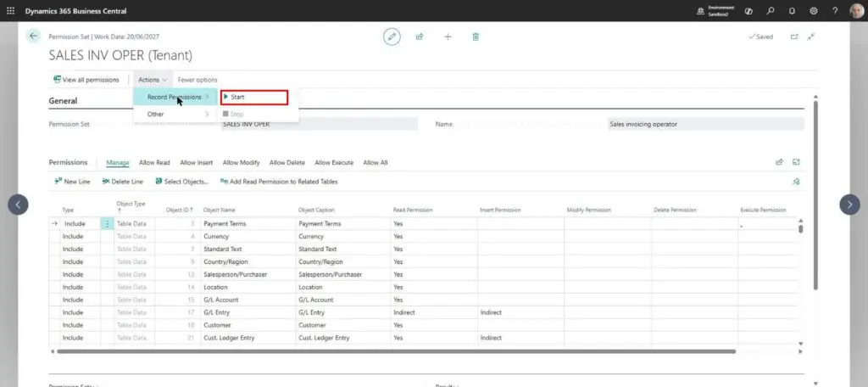Image resolution: width=868 pixels, height=387 pixels.
Task: Click View all permissions
Action: point(86,80)
